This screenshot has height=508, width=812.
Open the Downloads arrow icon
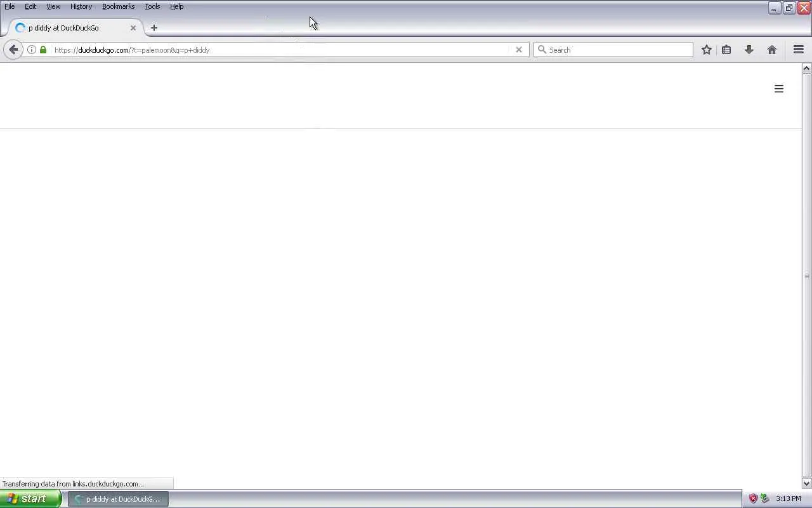(749, 50)
